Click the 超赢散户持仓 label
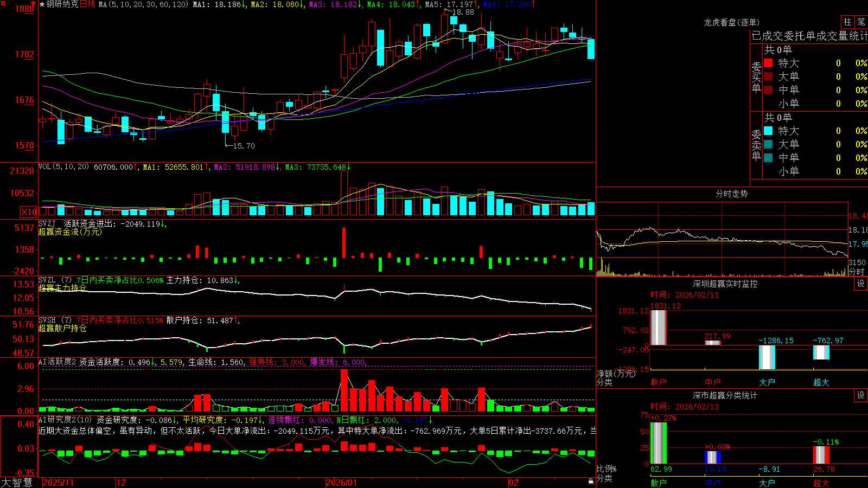868x488 pixels. point(62,328)
